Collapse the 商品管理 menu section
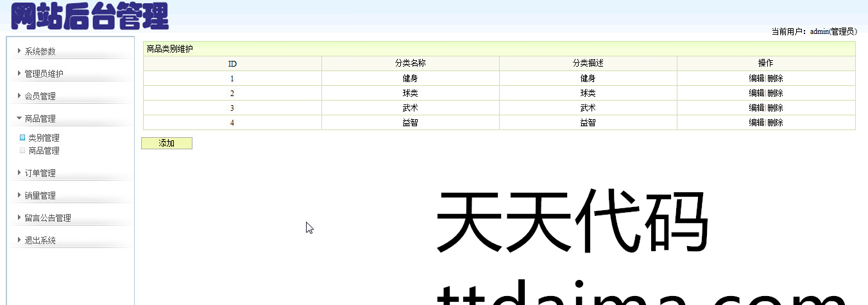The width and height of the screenshot is (868, 305). [40, 119]
